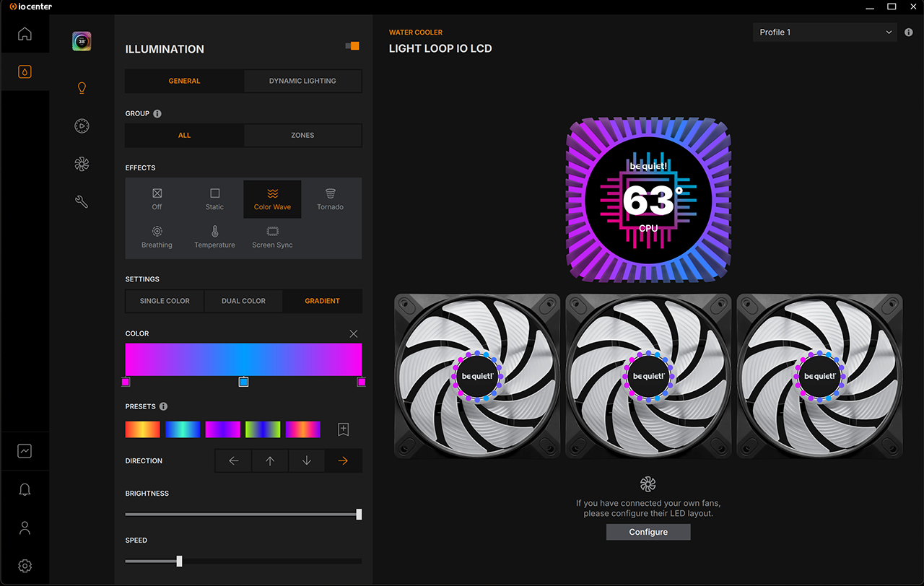Click the Group info icon

pos(157,113)
